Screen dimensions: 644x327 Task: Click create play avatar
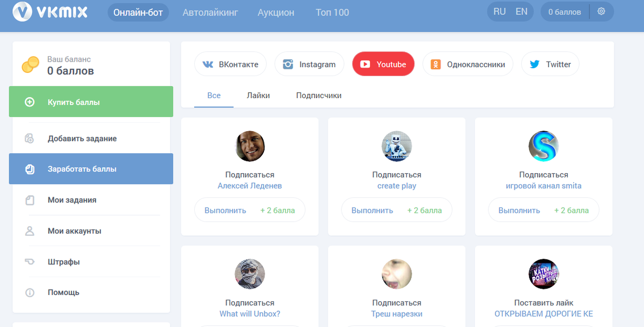pyautogui.click(x=397, y=146)
